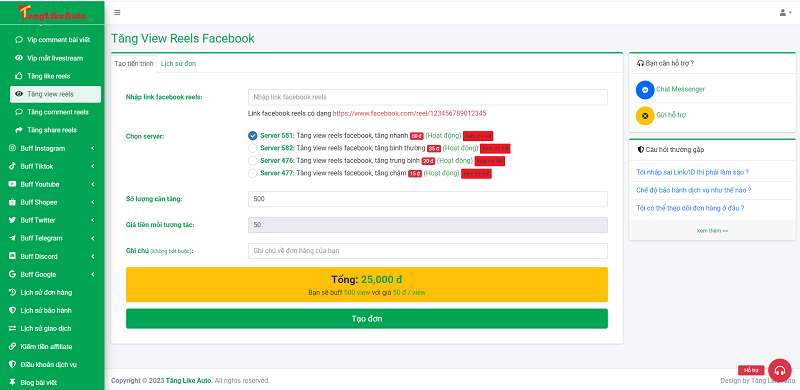Click the Xem thêm link
This screenshot has height=390, width=800.
tap(712, 231)
